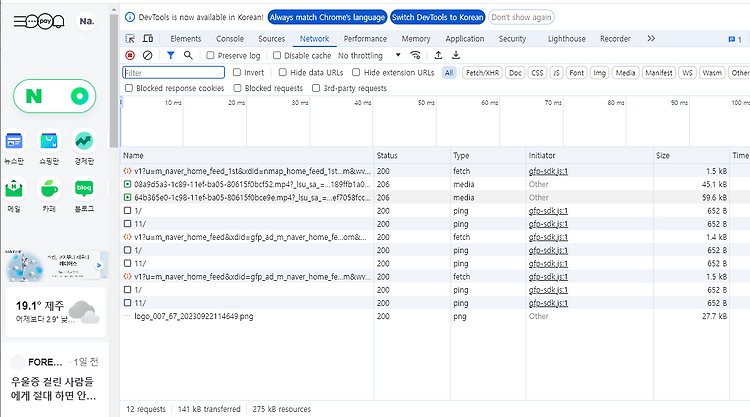750x417 pixels.
Task: Click the network Filter text field
Action: 174,73
